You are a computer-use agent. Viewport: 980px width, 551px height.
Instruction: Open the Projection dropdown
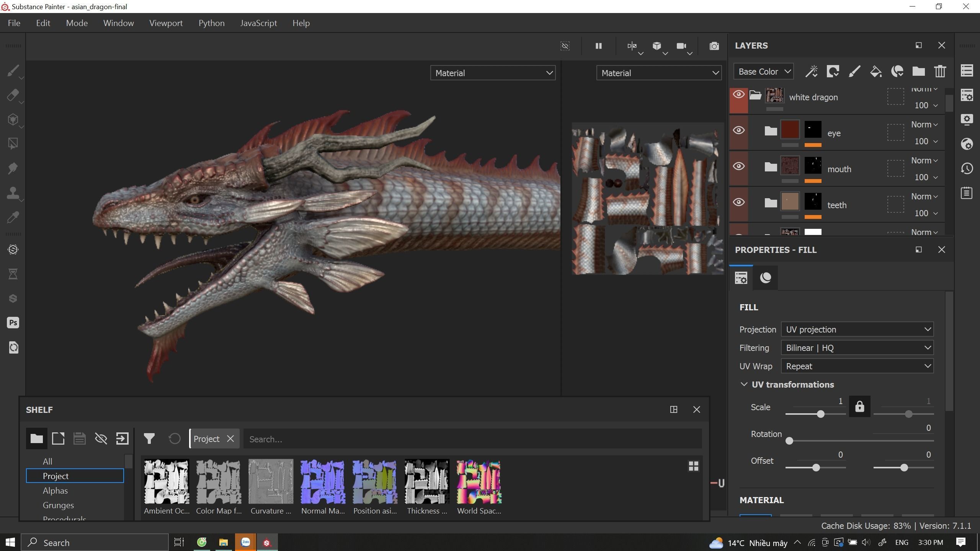tap(857, 329)
